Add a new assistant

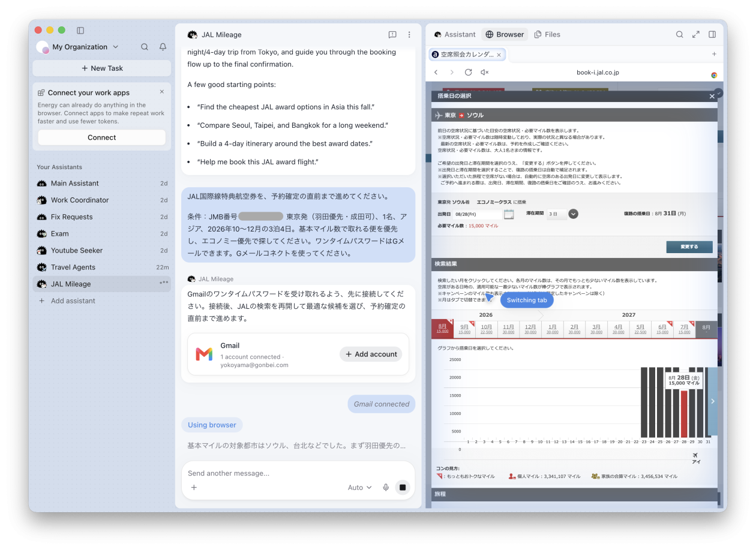point(67,300)
